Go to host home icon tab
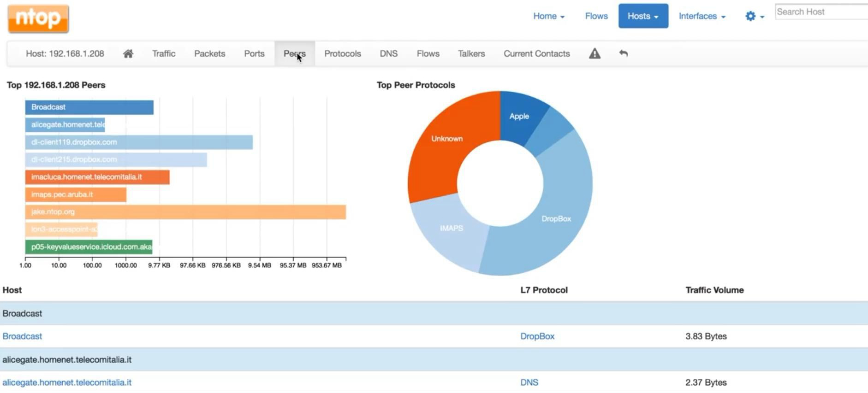Screen dimensions: 868x393 (x=128, y=53)
